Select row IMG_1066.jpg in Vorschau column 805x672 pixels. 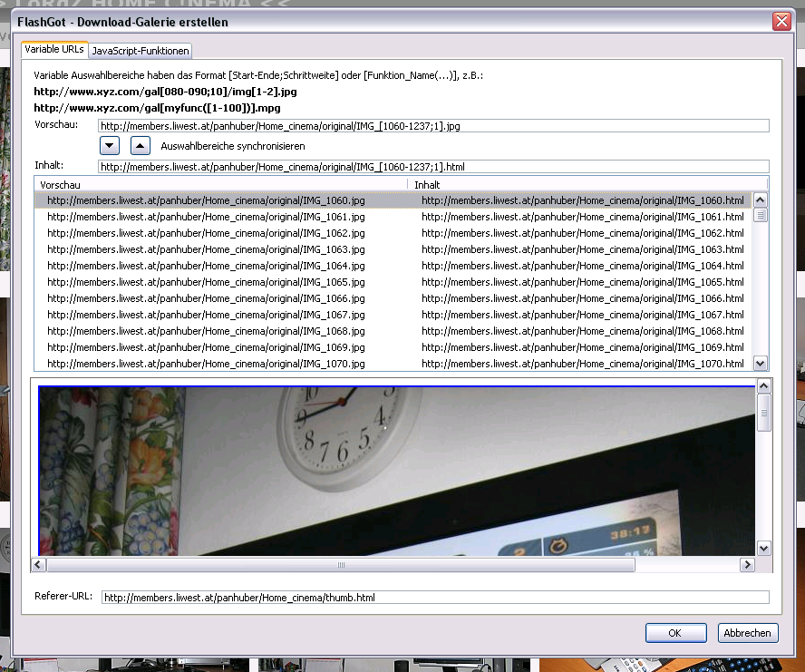tap(206, 298)
